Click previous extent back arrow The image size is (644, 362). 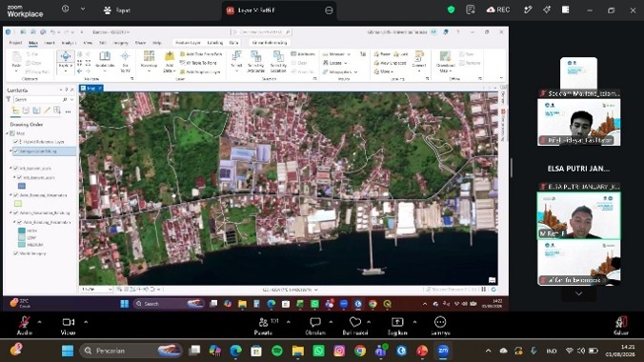pos(80,71)
